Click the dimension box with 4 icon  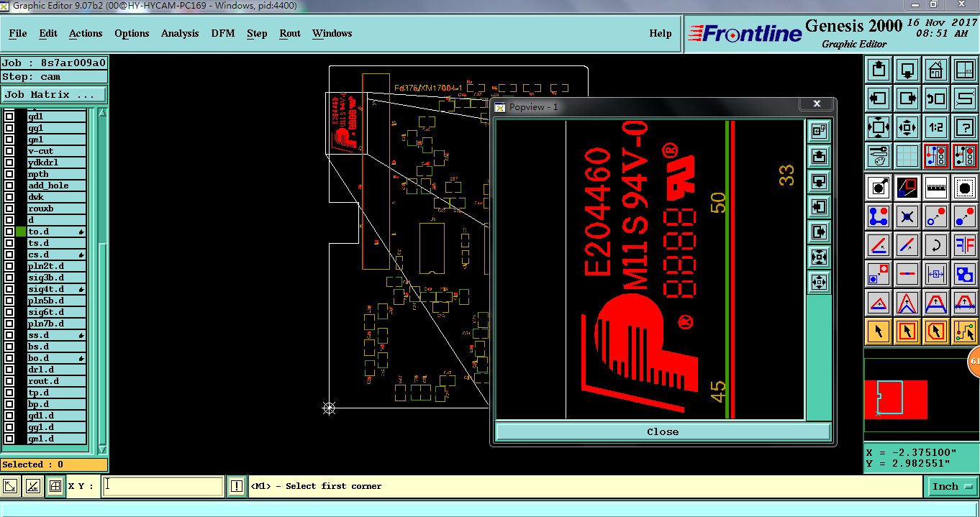pyautogui.click(x=936, y=274)
